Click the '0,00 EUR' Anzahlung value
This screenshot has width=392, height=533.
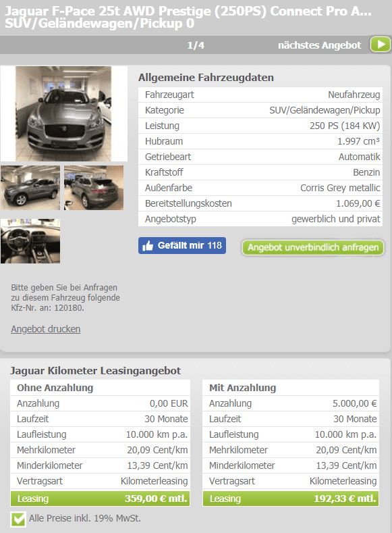[x=169, y=403]
